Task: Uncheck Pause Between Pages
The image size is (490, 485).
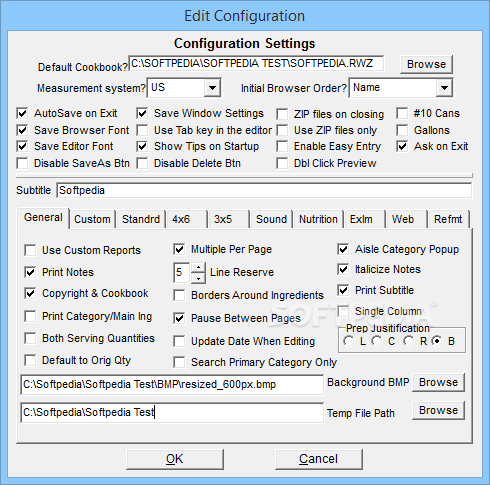Action: 179,318
